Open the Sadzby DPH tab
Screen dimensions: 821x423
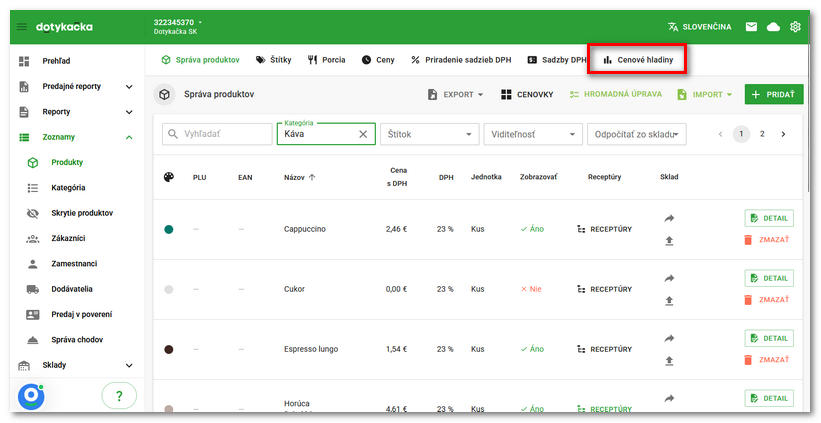click(x=557, y=60)
